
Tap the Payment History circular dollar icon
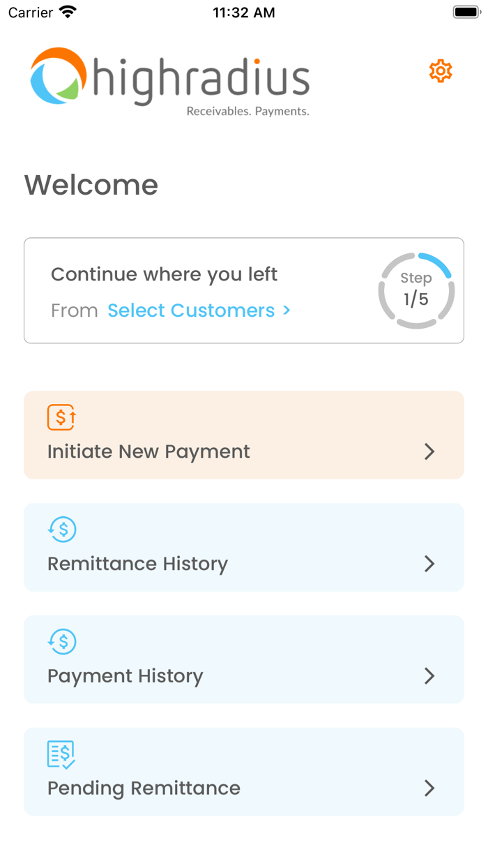(x=62, y=642)
